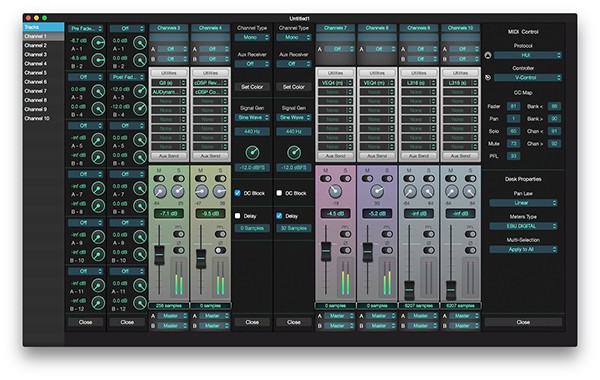Viewport: 600px width, 380px height.
Task: Close the MIDI Control panel
Action: pyautogui.click(x=523, y=322)
